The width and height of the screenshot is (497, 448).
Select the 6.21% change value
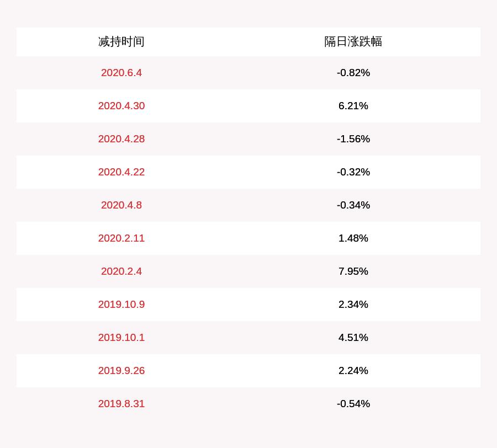click(353, 106)
